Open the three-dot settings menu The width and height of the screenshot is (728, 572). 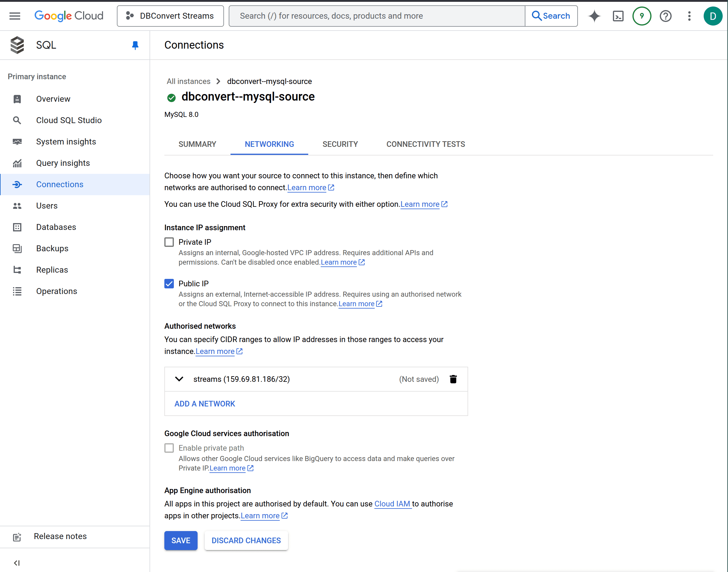click(x=689, y=16)
